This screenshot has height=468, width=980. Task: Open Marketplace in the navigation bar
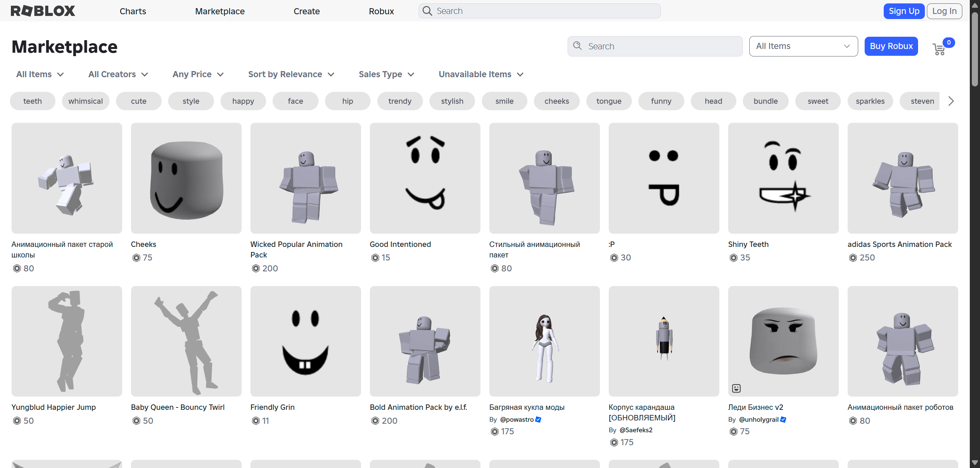pyautogui.click(x=220, y=12)
